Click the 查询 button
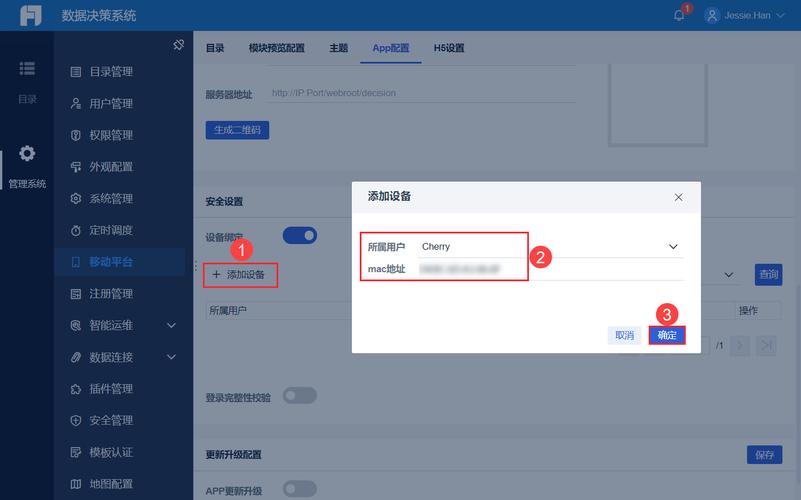 [768, 275]
